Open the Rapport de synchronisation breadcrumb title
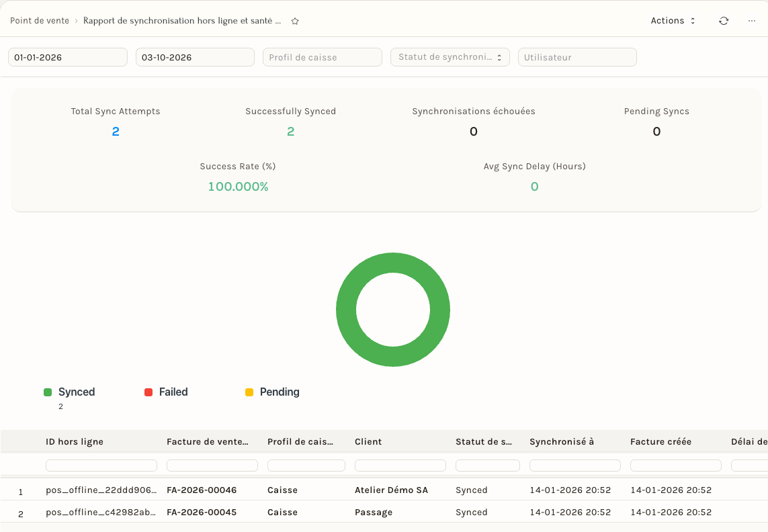 182,21
